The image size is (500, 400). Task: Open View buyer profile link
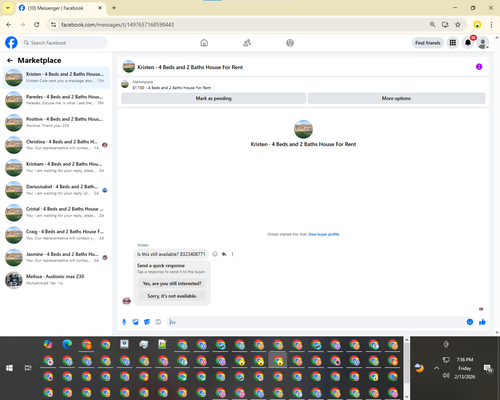coord(324,234)
